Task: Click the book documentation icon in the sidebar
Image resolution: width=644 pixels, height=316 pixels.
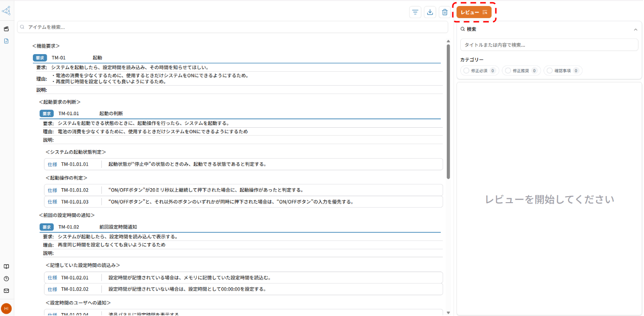Action: point(6,266)
